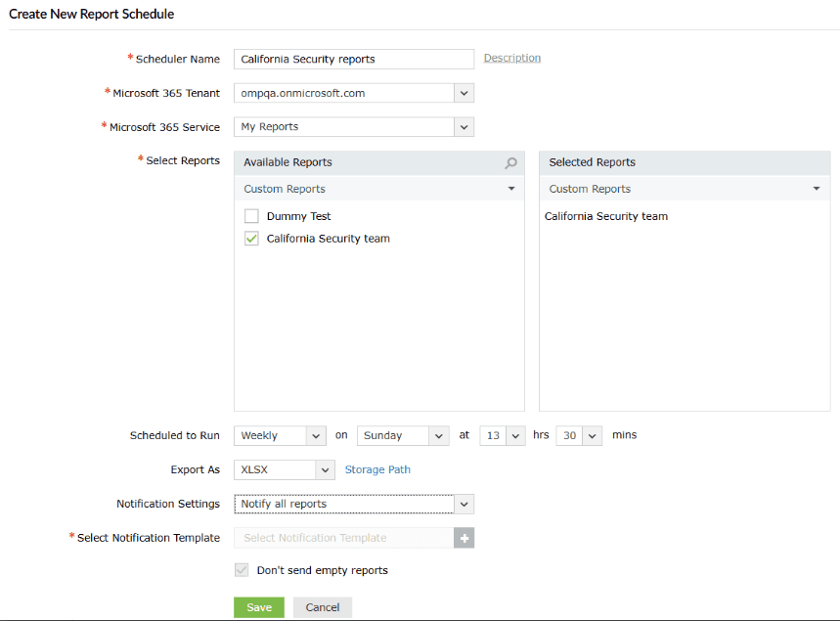Click the Cancel button
840x621 pixels.
(322, 606)
